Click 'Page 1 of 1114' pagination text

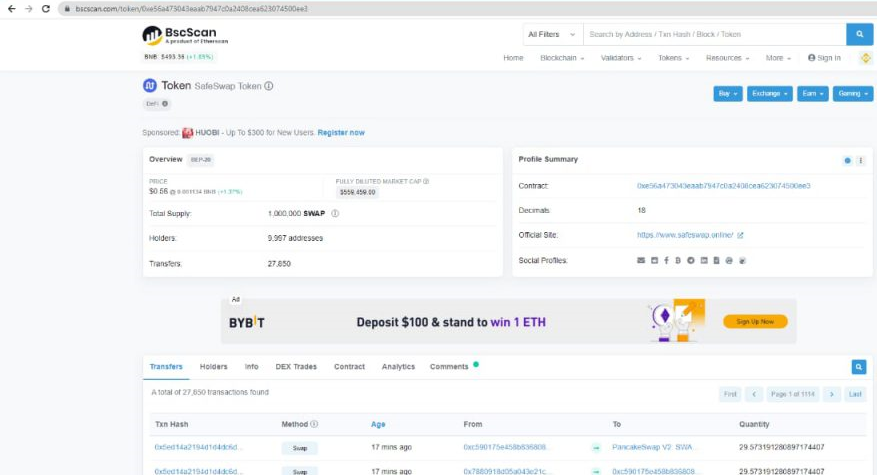click(793, 394)
